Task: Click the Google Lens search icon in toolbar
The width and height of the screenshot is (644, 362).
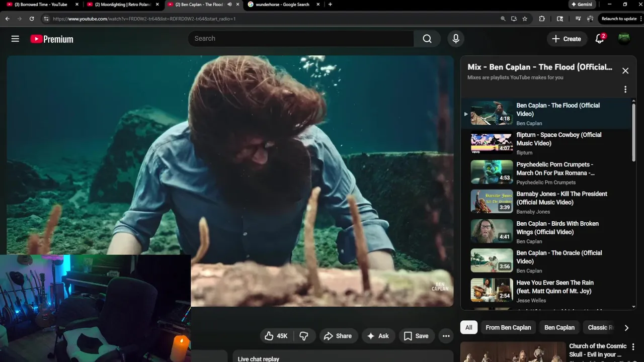Action: (560, 19)
